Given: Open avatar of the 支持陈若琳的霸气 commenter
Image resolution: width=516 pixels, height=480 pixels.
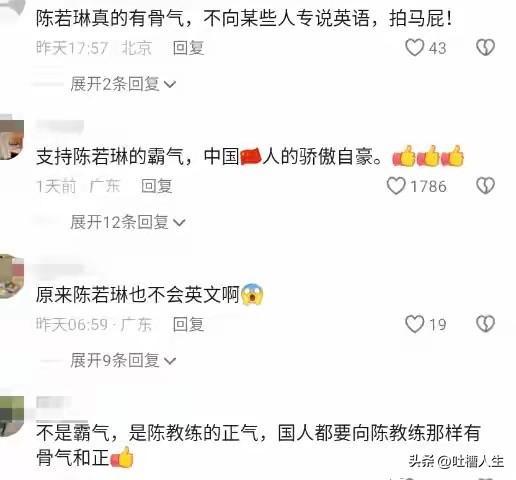Looking at the screenshot, I should (11, 139).
